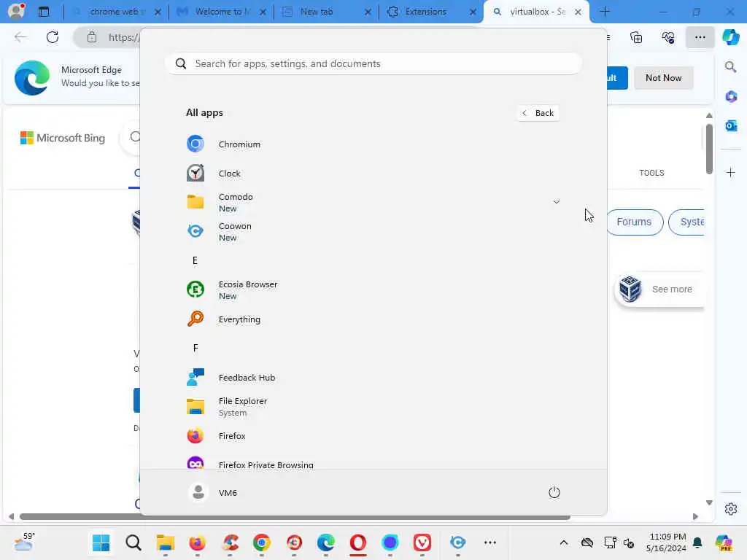Image resolution: width=747 pixels, height=560 pixels.
Task: Open the VM6 user account menu
Action: pos(213,492)
